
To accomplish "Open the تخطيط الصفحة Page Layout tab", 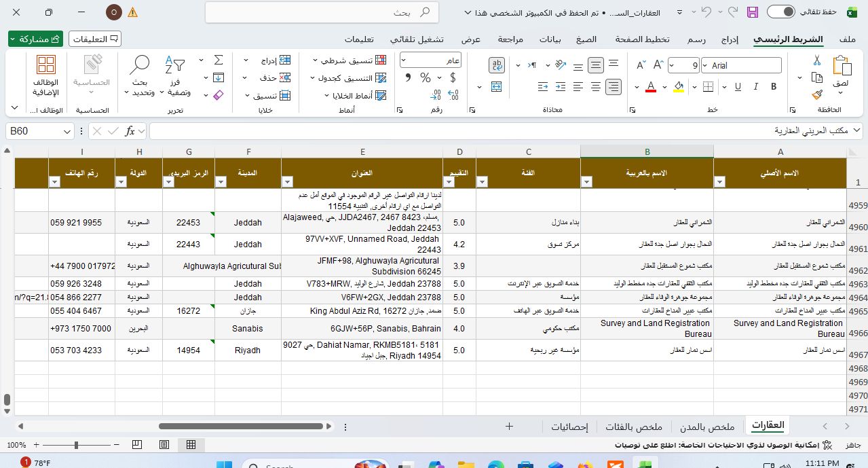I will (643, 39).
